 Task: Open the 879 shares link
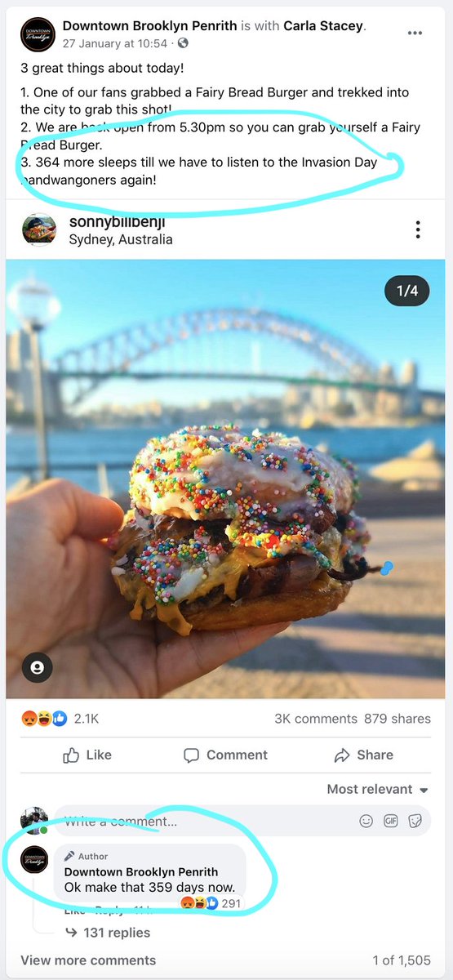coord(398,719)
